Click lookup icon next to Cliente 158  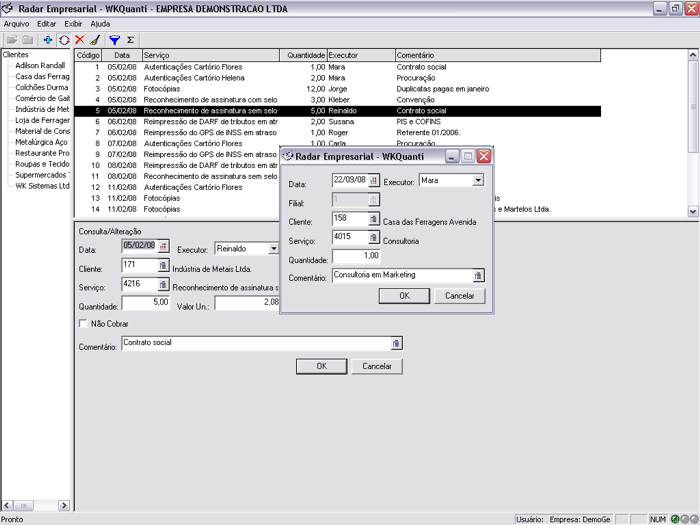[x=374, y=219]
